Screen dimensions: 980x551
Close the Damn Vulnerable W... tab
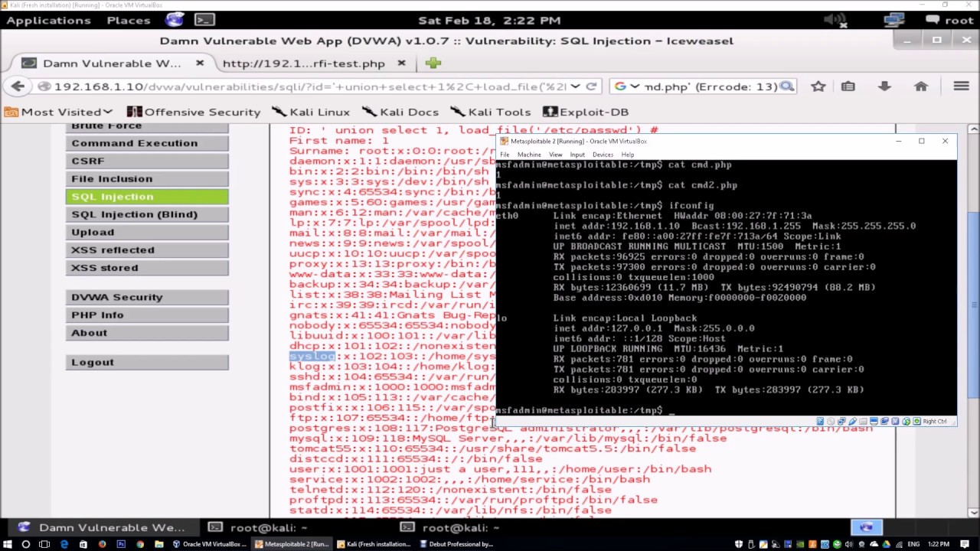point(200,64)
